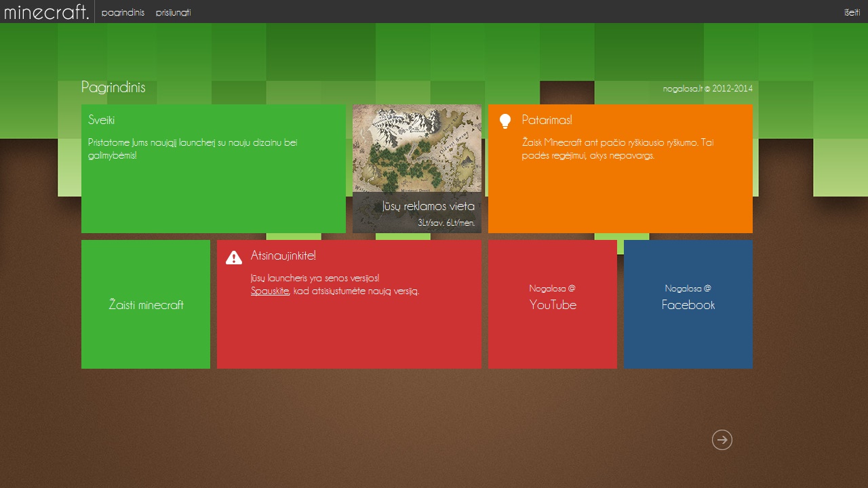Image resolution: width=868 pixels, height=488 pixels.
Task: Click the išeiti link to log out
Action: pos(852,13)
